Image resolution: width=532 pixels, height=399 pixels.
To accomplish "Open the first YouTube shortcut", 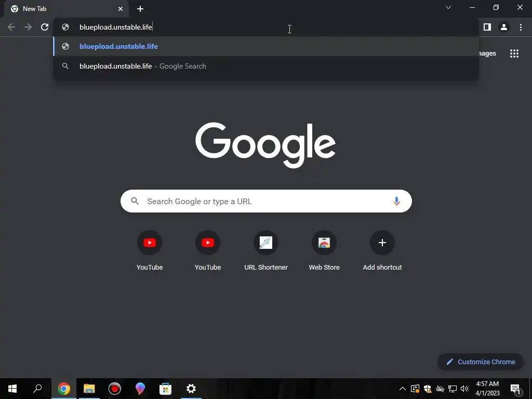I will coord(150,251).
